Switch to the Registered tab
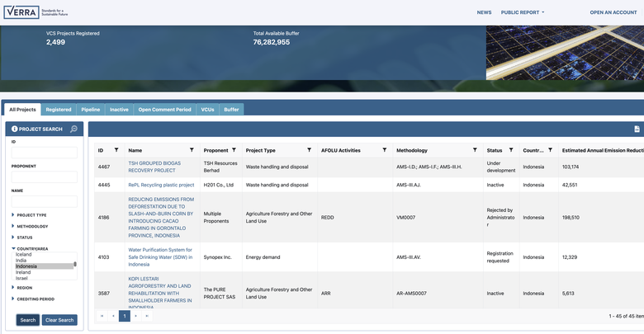 59,110
